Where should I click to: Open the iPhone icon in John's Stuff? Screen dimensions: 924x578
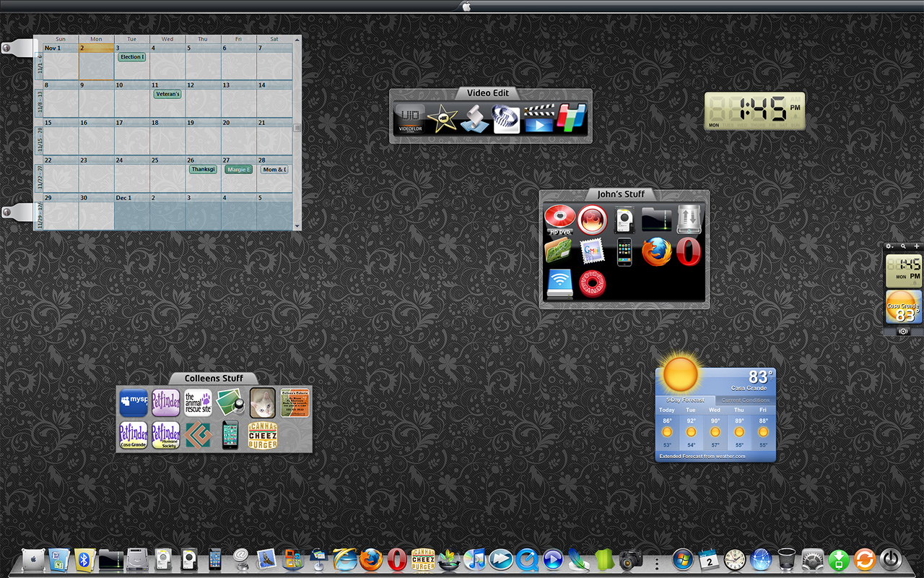[624, 251]
